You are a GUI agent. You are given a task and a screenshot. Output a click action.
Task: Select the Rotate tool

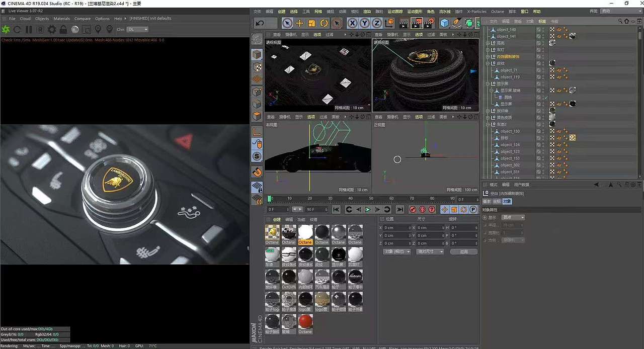(324, 23)
